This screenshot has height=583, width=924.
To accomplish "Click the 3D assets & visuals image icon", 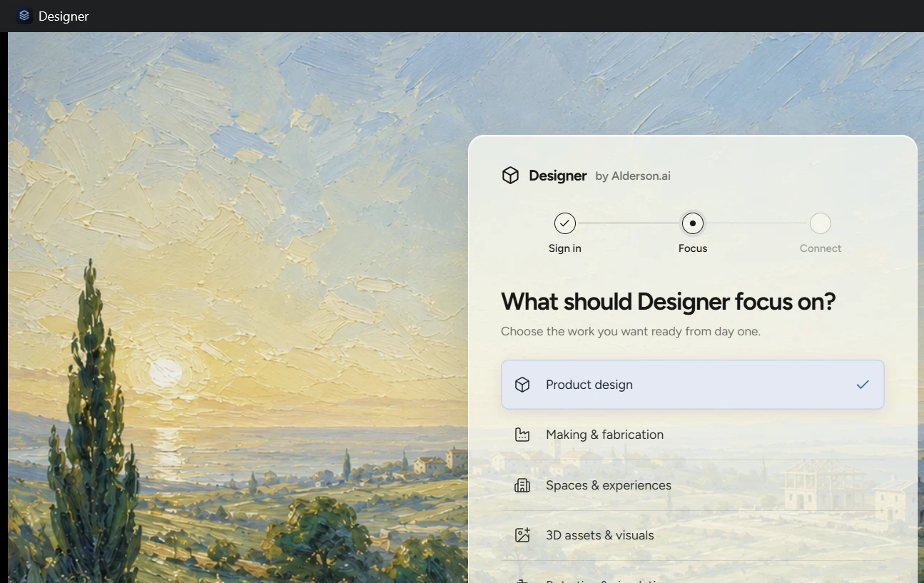I will coord(522,535).
